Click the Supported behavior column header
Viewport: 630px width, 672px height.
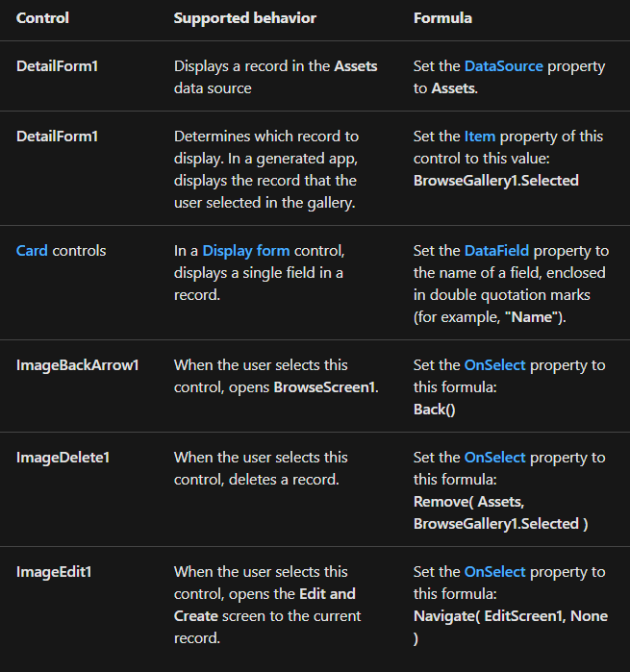click(x=244, y=18)
